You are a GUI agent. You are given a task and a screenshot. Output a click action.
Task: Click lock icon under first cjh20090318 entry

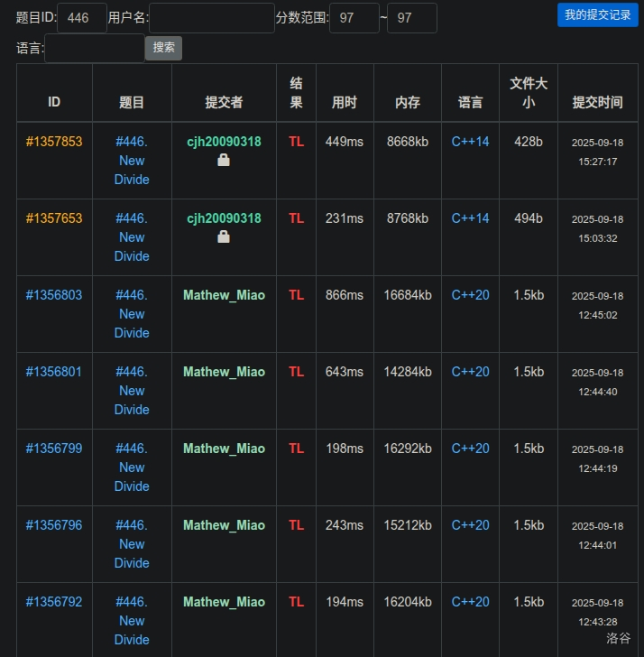(224, 160)
